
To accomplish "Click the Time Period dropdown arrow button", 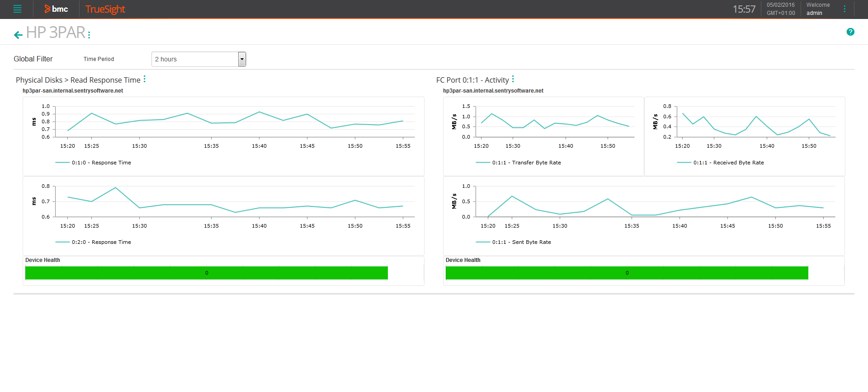I will [x=242, y=59].
